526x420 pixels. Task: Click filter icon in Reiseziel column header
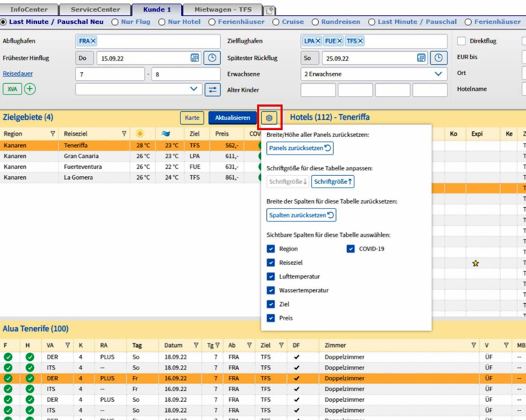pyautogui.click(x=124, y=134)
